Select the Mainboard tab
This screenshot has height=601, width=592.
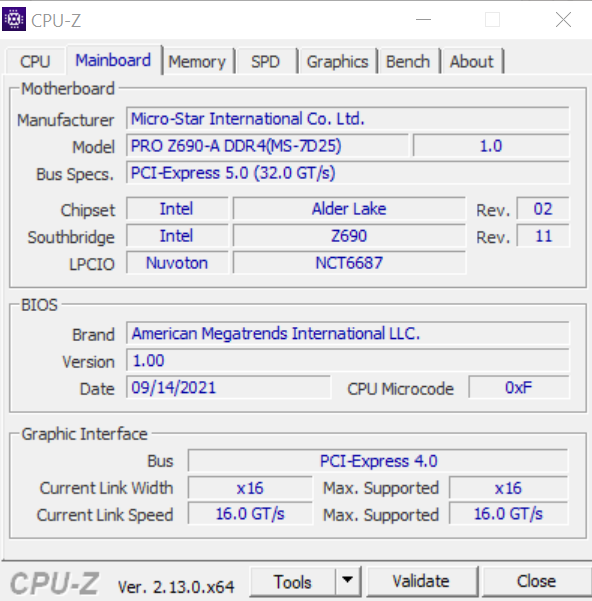pyautogui.click(x=113, y=61)
